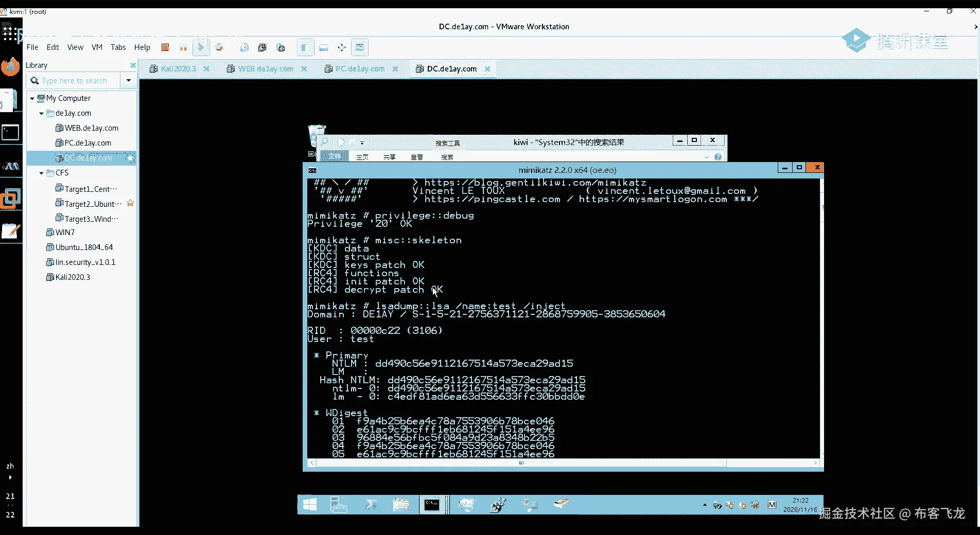980x535 pixels.
Task: Select Target2_Ubunt VM in the library
Action: [x=88, y=204]
